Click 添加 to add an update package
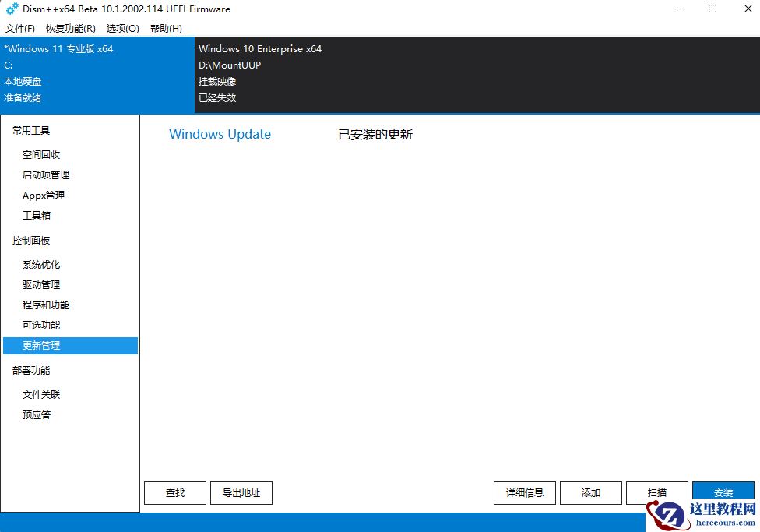Image resolution: width=760 pixels, height=532 pixels. [x=590, y=492]
